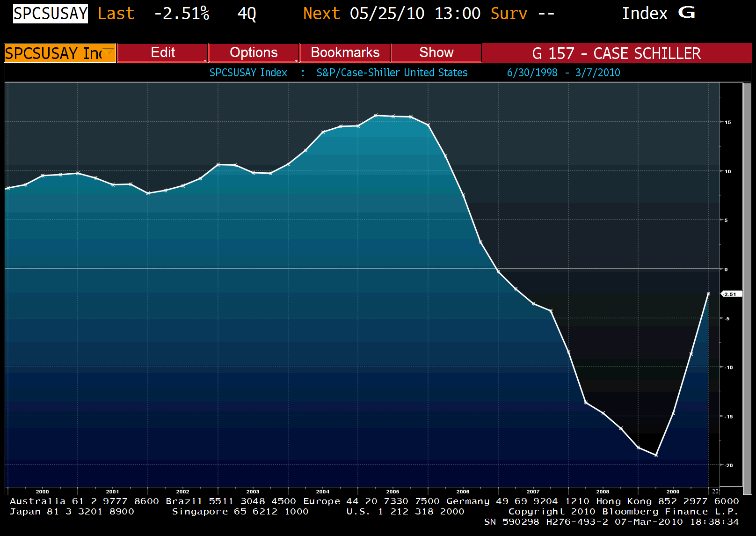Select the SPCSUSAY ticker field at top

point(51,14)
